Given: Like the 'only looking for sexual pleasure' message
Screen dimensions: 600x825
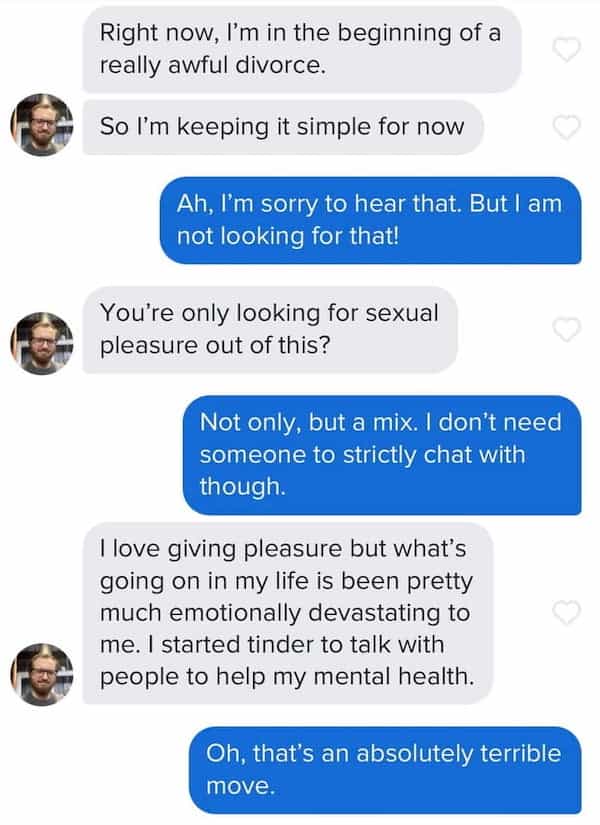Looking at the screenshot, I should [x=567, y=329].
